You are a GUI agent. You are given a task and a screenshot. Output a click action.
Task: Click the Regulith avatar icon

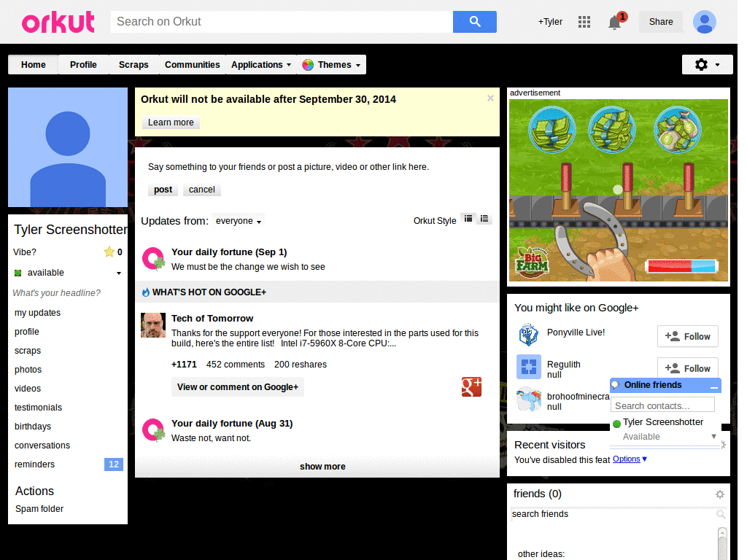pyautogui.click(x=529, y=367)
